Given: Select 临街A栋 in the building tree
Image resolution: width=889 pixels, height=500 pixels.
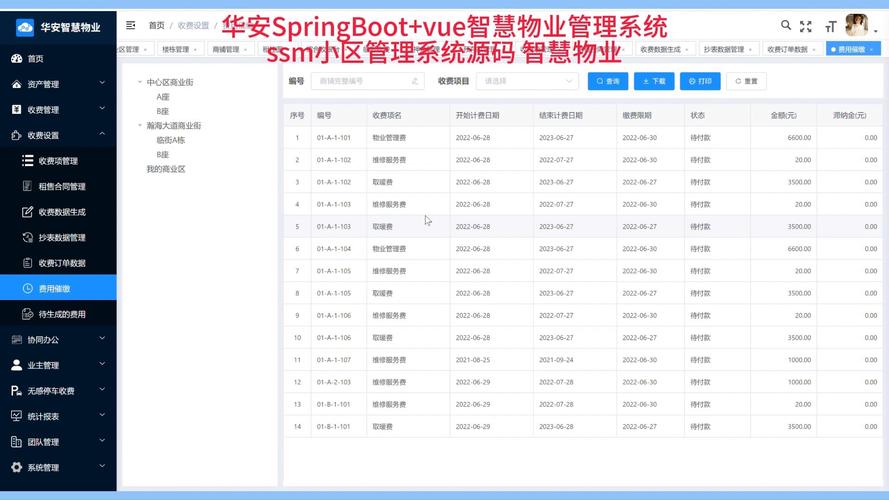Looking at the screenshot, I should 170,141.
